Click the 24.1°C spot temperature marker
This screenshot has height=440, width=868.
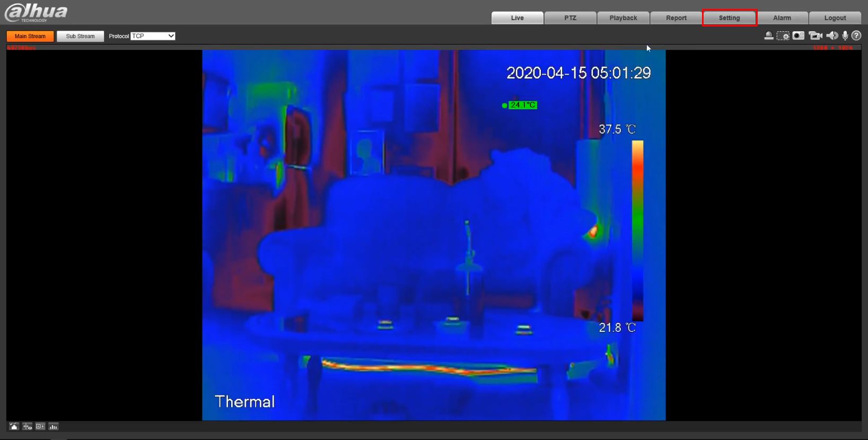click(520, 105)
